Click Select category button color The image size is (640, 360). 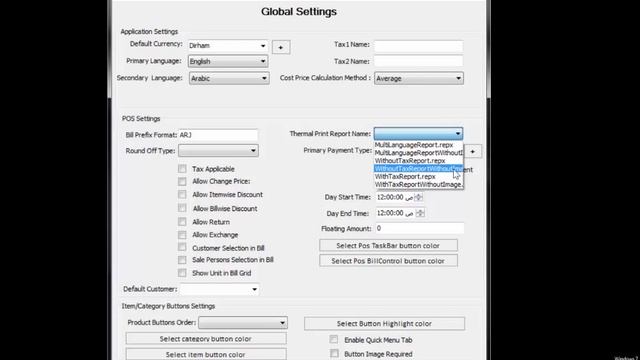click(x=206, y=339)
